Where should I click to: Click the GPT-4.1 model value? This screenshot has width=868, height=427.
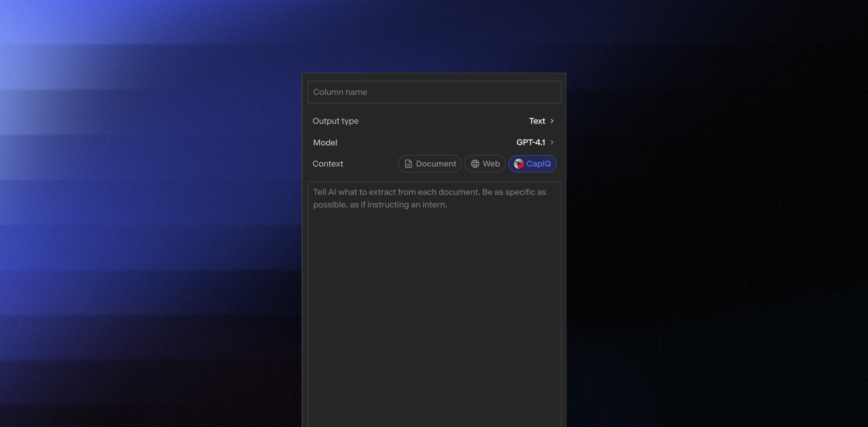pos(530,142)
